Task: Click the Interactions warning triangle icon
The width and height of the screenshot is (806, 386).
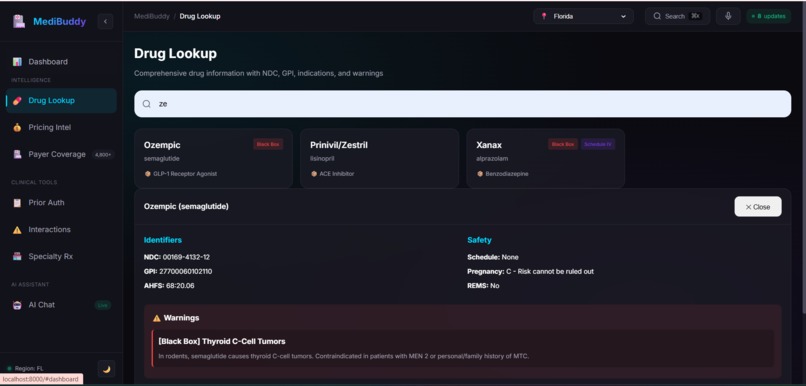Action: (x=17, y=230)
